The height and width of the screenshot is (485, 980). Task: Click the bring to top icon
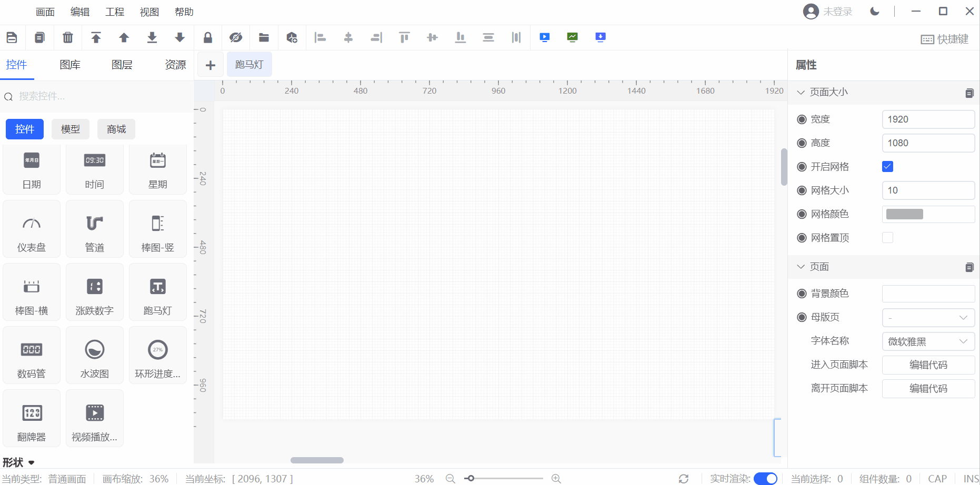click(x=96, y=37)
